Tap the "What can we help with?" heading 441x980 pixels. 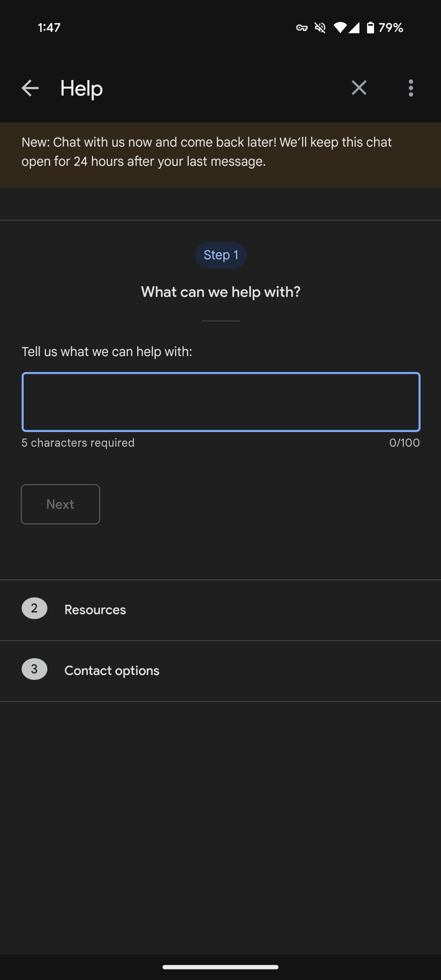click(x=220, y=292)
